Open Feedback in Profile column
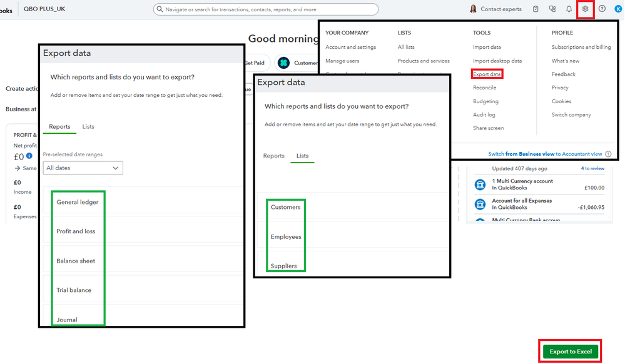The image size is (625, 364). point(563,74)
